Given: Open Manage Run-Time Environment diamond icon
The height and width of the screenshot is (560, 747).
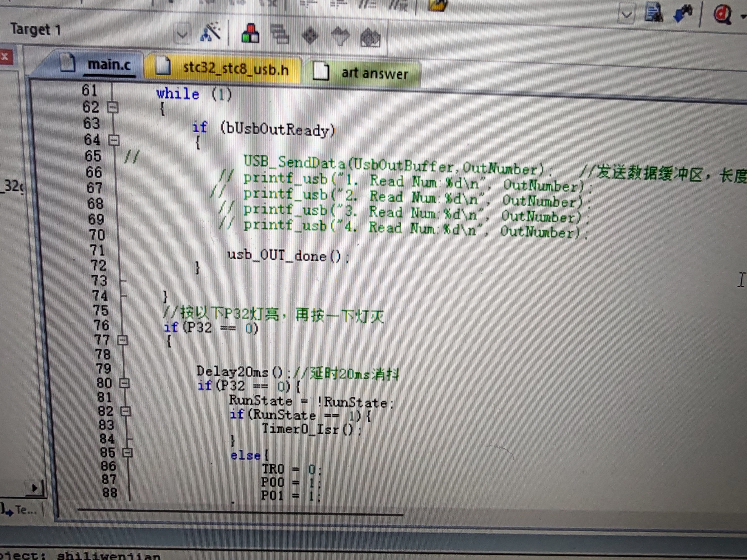Looking at the screenshot, I should coord(310,36).
